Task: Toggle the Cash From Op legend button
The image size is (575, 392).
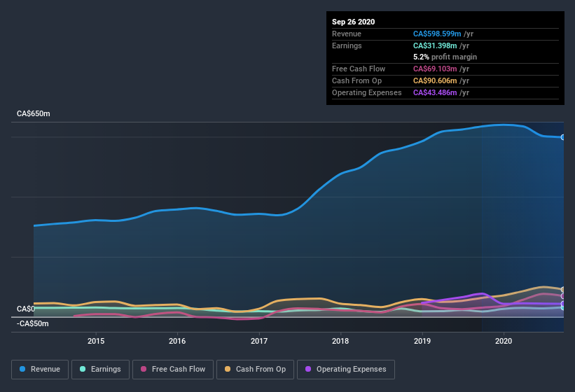Action: 255,370
